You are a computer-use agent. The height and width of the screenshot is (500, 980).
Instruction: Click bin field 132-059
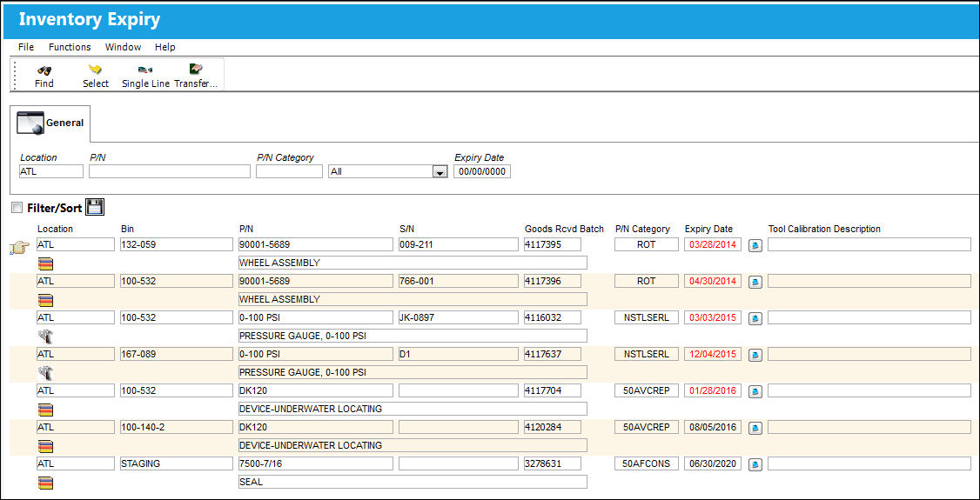point(177,244)
